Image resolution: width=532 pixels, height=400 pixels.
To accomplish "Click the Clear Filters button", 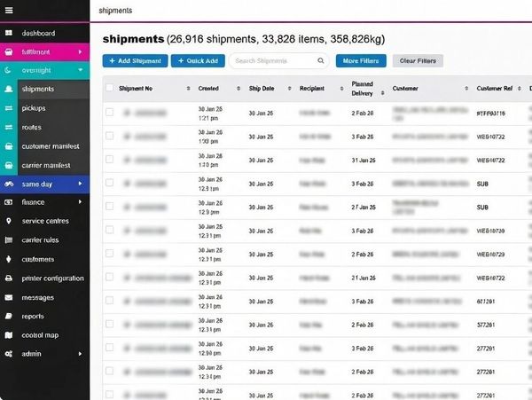I will (418, 61).
